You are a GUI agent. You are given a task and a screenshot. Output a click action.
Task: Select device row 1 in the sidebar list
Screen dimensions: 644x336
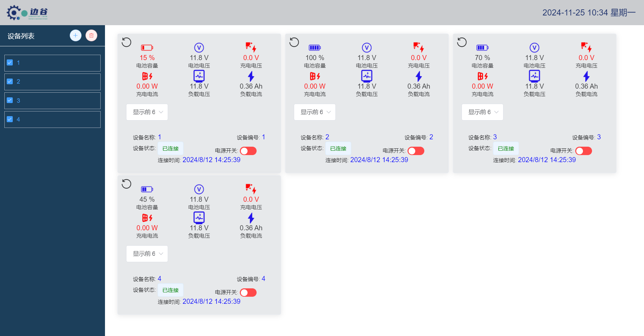pyautogui.click(x=52, y=63)
